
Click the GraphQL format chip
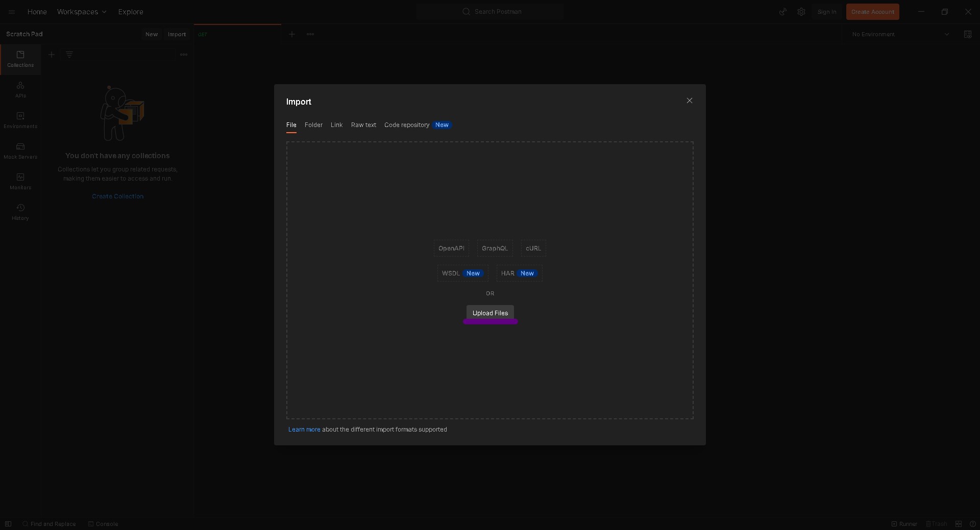pyautogui.click(x=495, y=248)
